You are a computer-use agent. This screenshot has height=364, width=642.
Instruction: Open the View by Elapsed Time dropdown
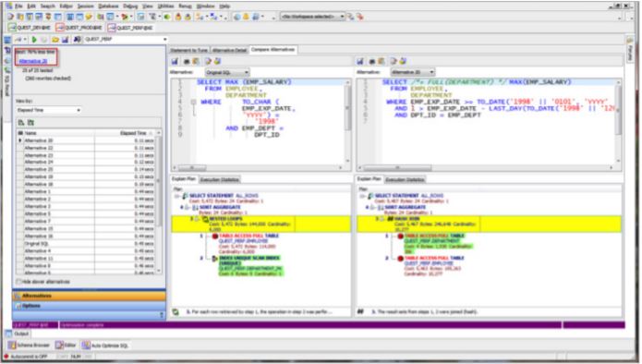(49, 110)
